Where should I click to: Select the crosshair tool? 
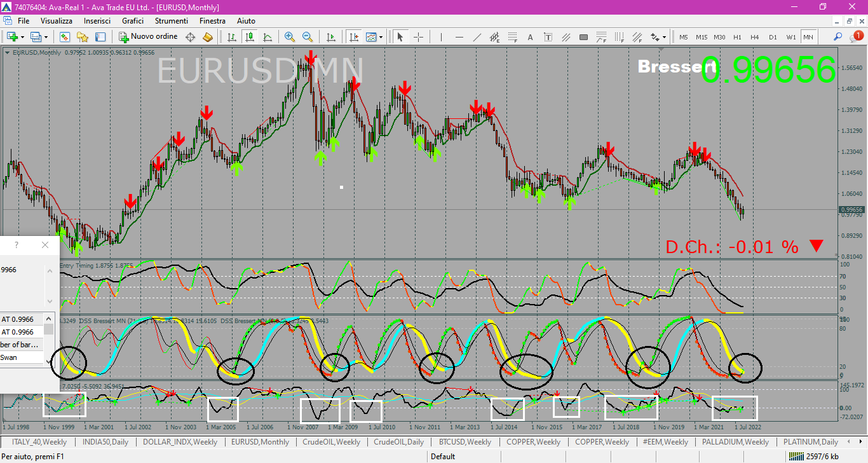(x=418, y=37)
